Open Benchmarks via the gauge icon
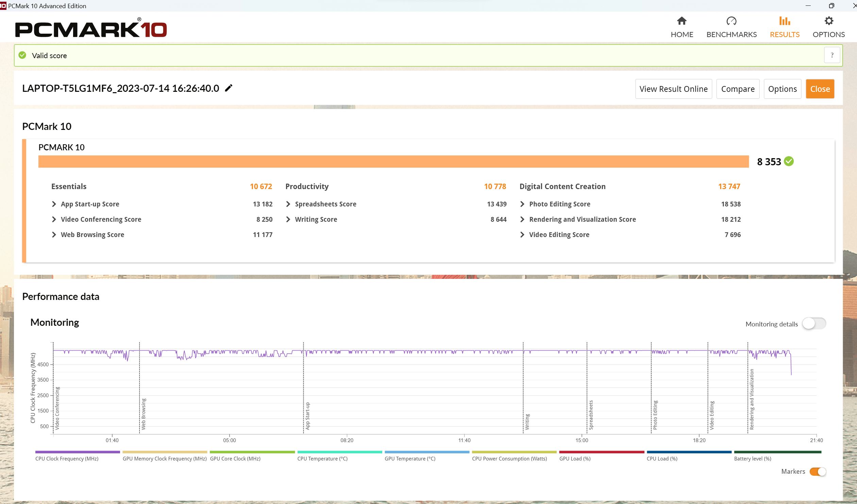Viewport: 857px width, 504px height. pos(731,21)
